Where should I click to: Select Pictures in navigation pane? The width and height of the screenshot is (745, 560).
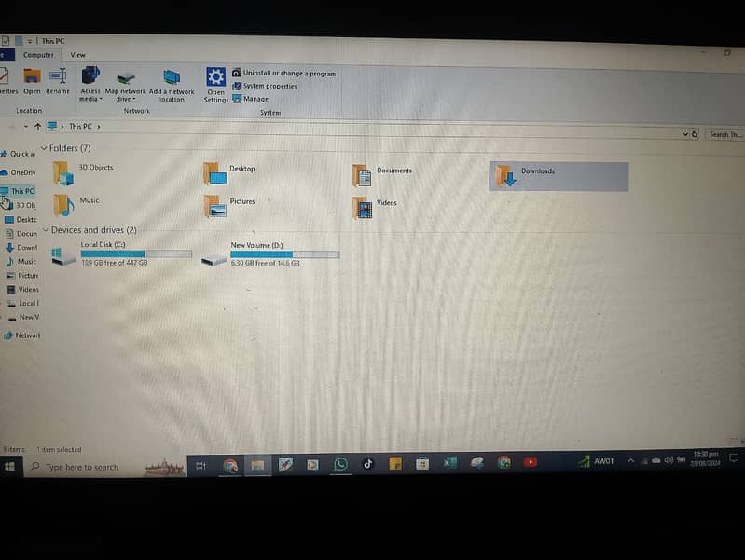pos(22,276)
